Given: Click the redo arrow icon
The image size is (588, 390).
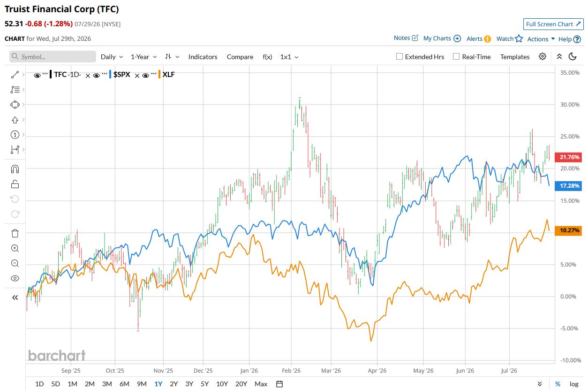Looking at the screenshot, I should [x=15, y=214].
